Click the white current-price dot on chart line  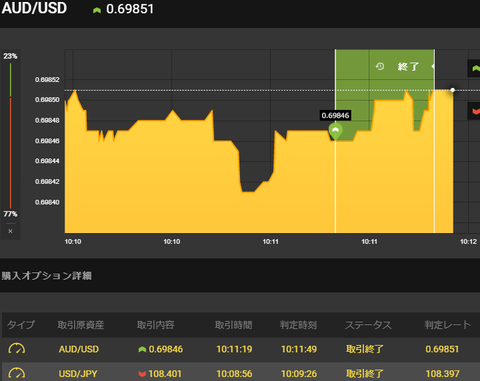click(453, 90)
